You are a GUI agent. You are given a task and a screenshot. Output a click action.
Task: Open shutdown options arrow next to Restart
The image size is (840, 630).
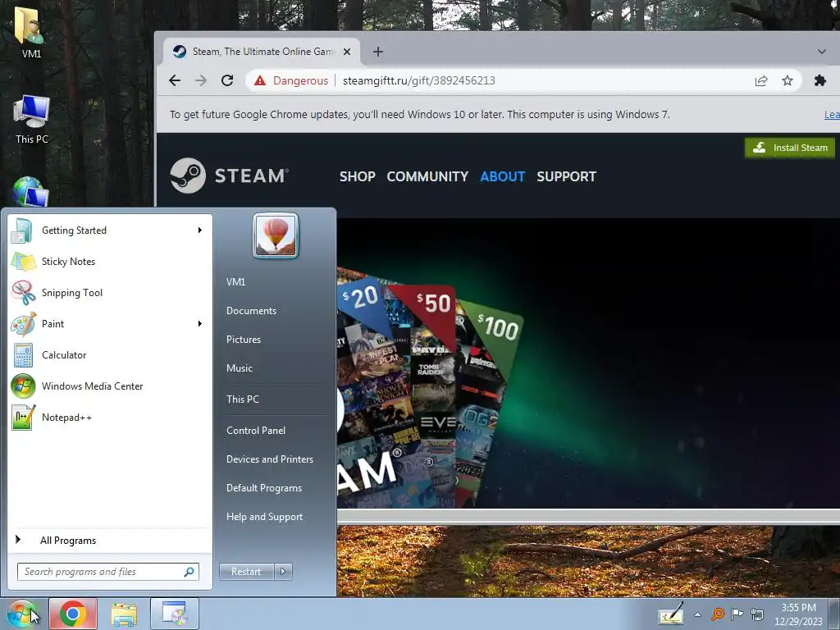pyautogui.click(x=283, y=572)
